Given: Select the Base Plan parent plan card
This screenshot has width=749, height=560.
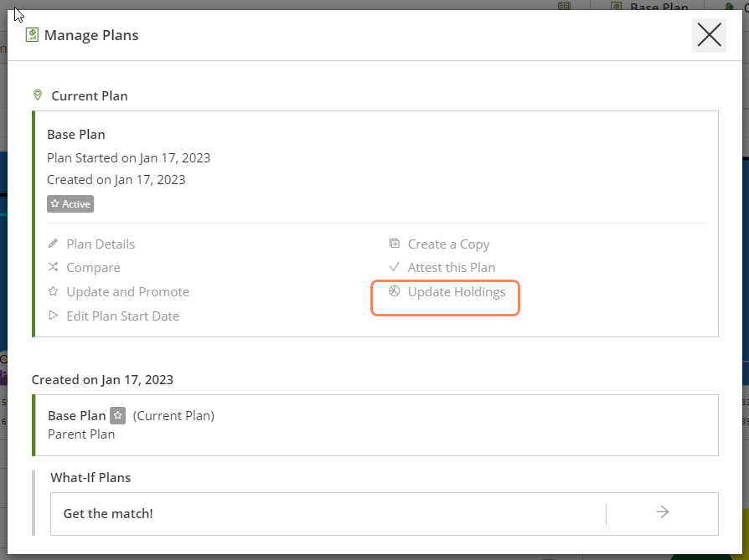Looking at the screenshot, I should tap(375, 425).
